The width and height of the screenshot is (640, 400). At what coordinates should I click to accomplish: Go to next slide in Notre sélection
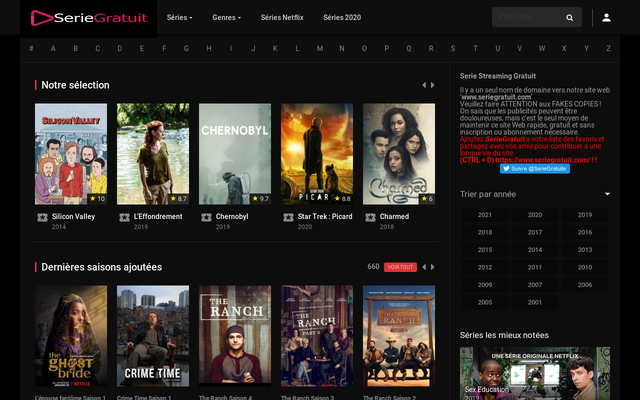click(x=433, y=85)
